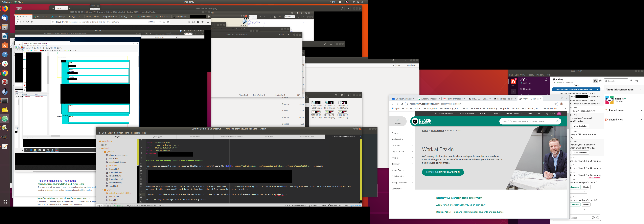Click the Deakin site search magnifier icon
Image resolution: width=644 pixels, height=224 pixels.
pyautogui.click(x=557, y=121)
